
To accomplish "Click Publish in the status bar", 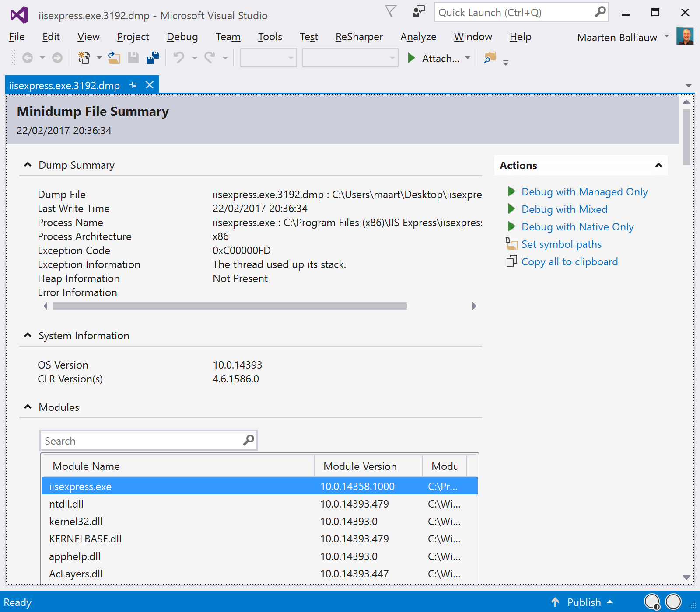I will [x=584, y=602].
